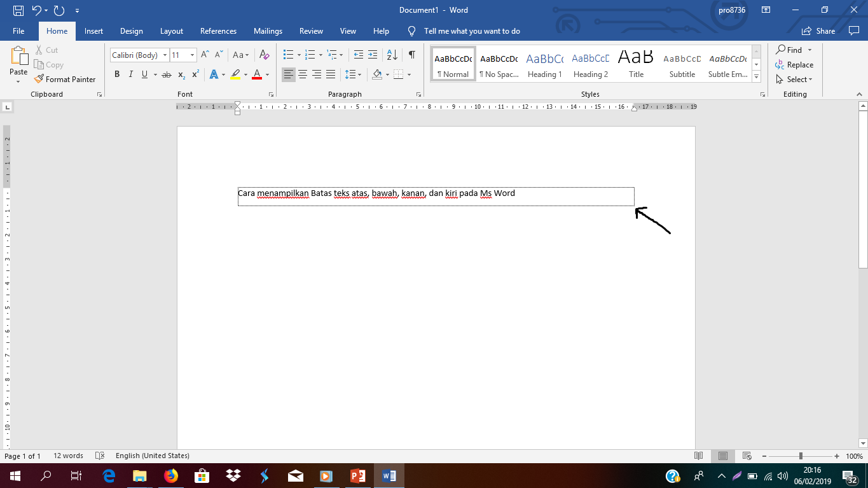Viewport: 868px width, 488px height.
Task: Open Firefox from the taskbar
Action: [170, 475]
